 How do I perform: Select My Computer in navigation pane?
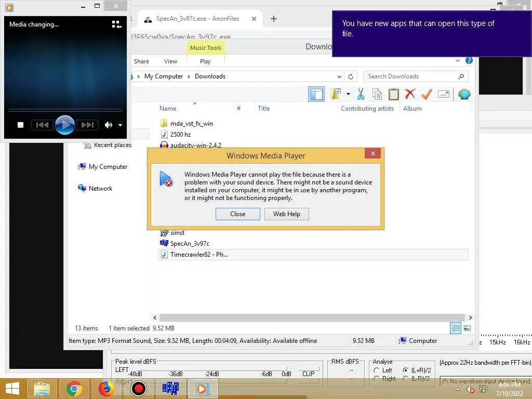pos(108,167)
